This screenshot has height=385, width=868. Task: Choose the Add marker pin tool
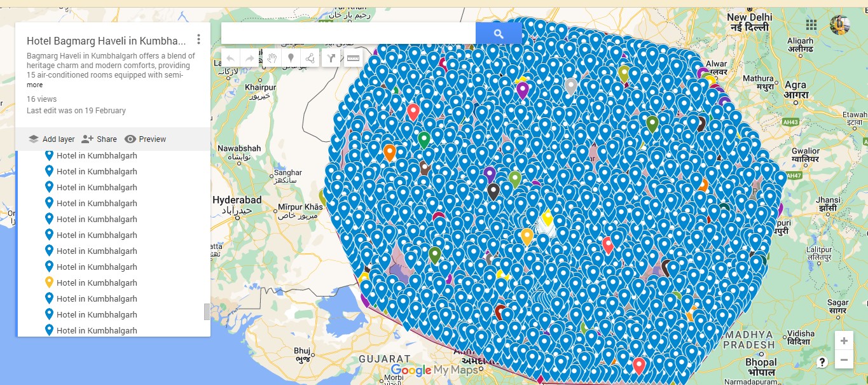291,59
